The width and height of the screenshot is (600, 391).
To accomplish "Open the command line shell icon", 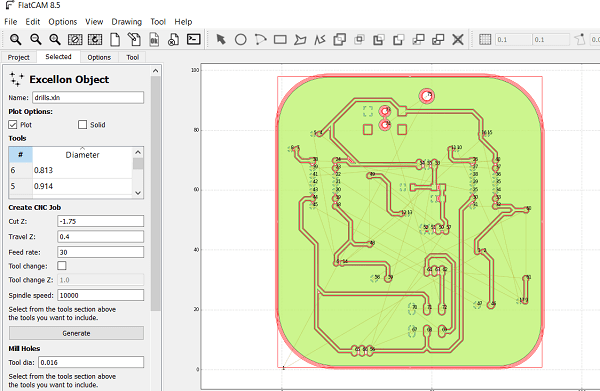I will [194, 39].
